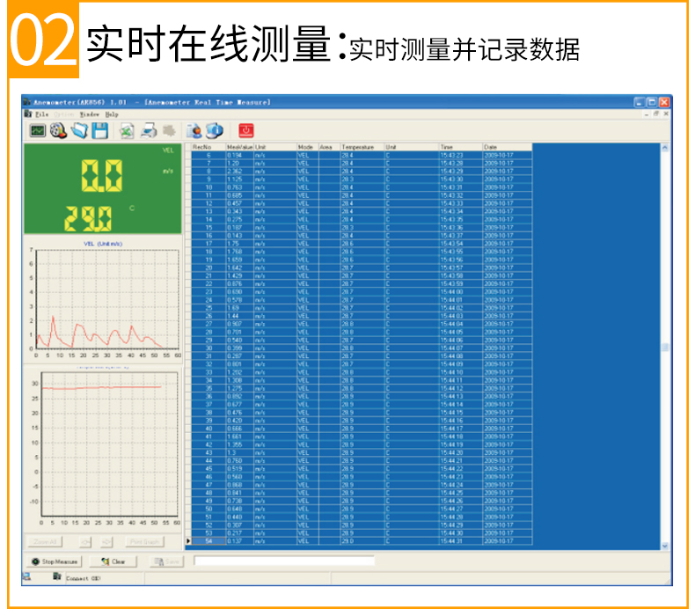695x616 pixels.
Task: Open the Help menu
Action: coord(112,114)
